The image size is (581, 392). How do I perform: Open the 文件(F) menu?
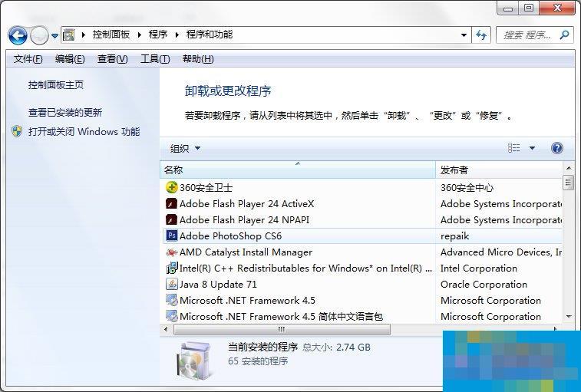pos(28,59)
